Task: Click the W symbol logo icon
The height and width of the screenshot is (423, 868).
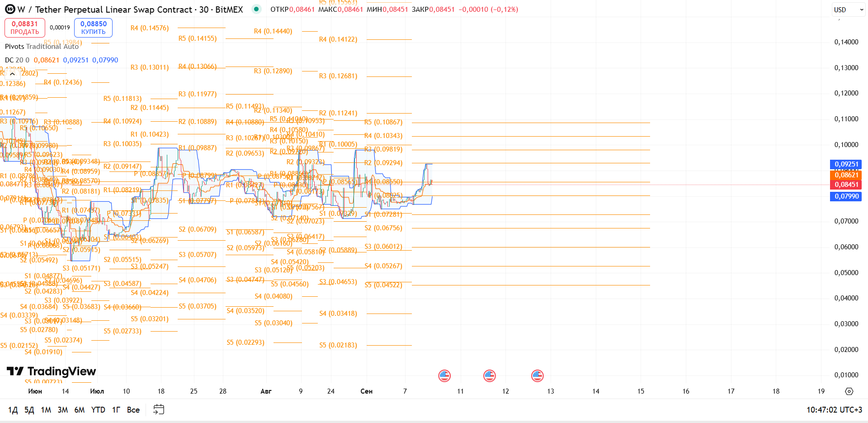Action: click(x=10, y=10)
